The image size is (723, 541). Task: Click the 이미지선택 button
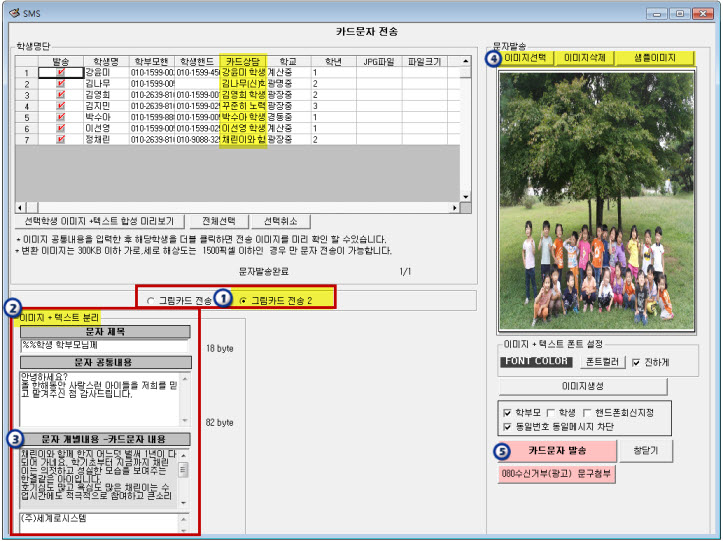click(526, 58)
